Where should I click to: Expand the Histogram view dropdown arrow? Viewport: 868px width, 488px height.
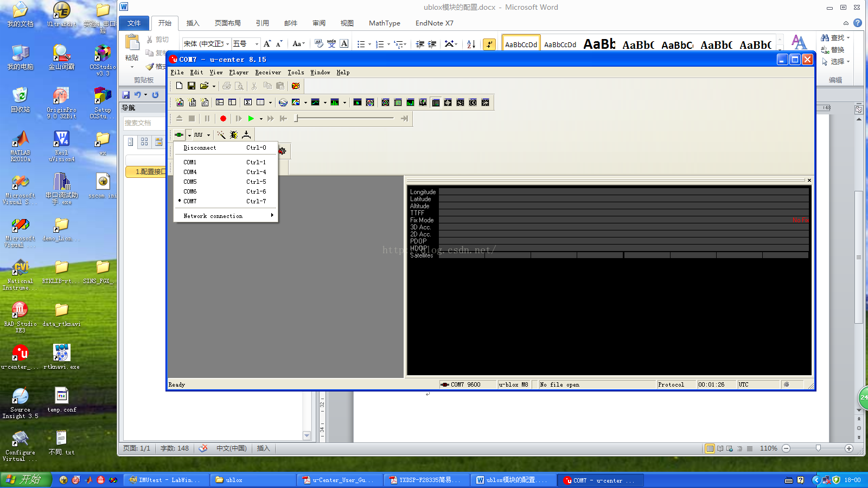[x=344, y=102]
